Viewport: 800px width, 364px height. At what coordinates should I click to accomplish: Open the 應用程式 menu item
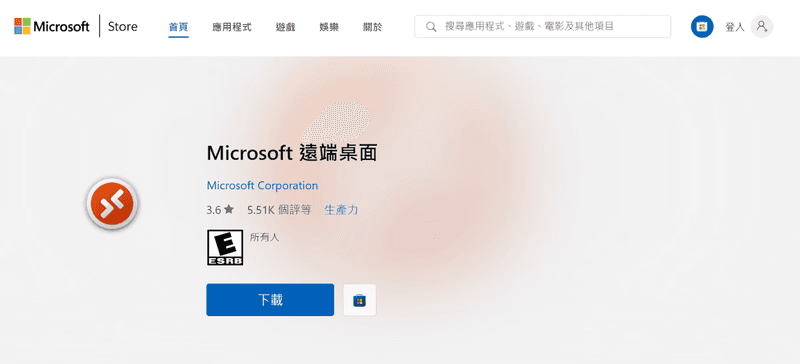click(x=232, y=27)
